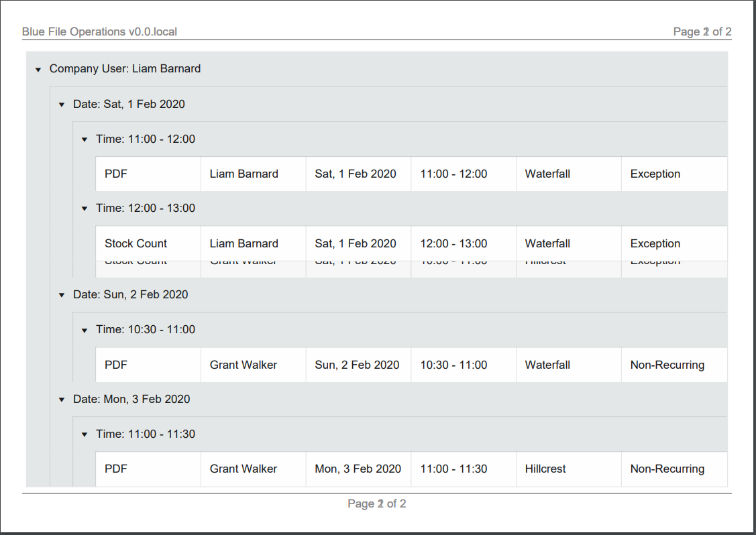756x535 pixels.
Task: Collapse the Time: 12:00 - 13:00 group
Action: pyautogui.click(x=85, y=209)
